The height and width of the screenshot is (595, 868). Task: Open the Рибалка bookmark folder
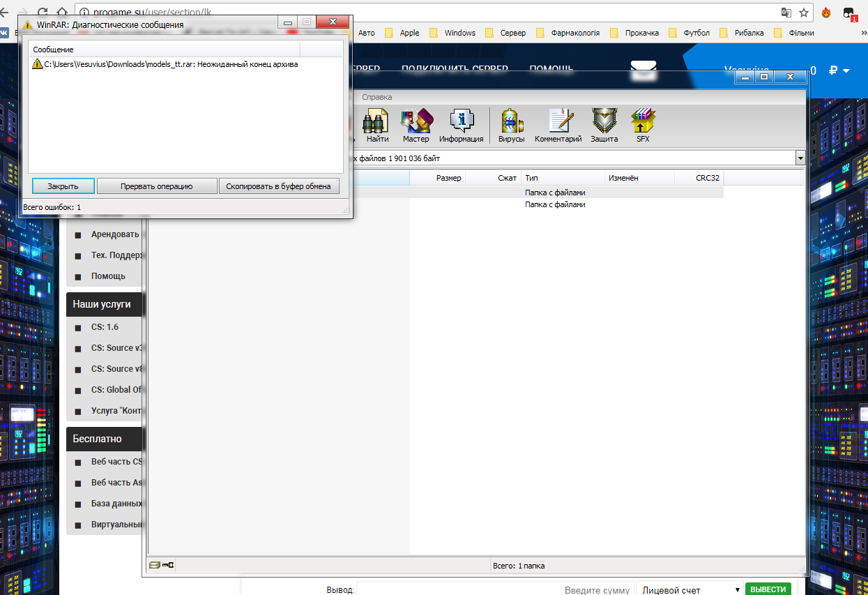click(741, 33)
